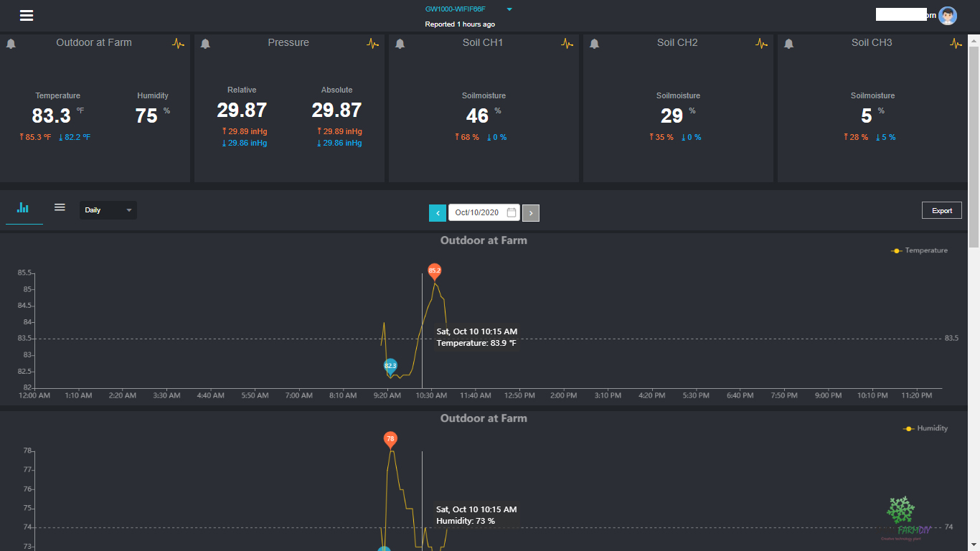Toggle Temperature series in chart legend
Image resolution: width=980 pixels, height=551 pixels.
[x=919, y=250]
